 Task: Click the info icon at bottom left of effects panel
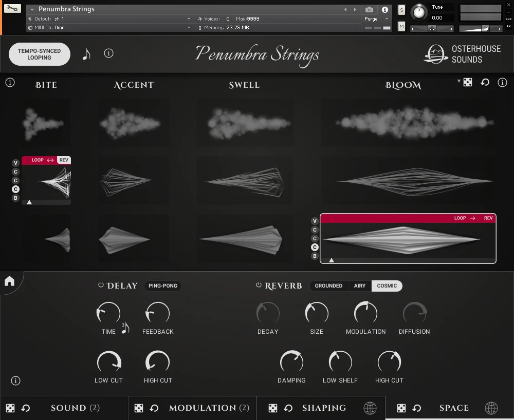(16, 380)
